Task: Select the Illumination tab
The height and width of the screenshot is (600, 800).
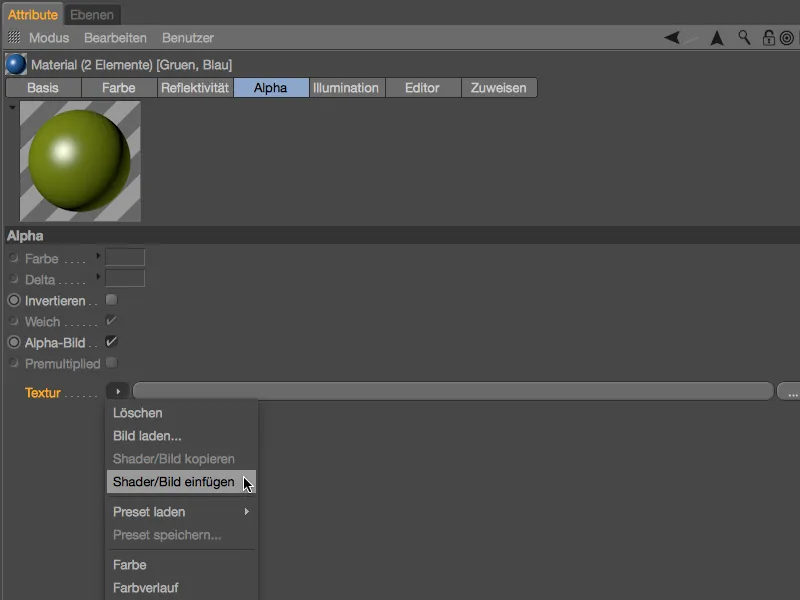Action: pos(346,88)
